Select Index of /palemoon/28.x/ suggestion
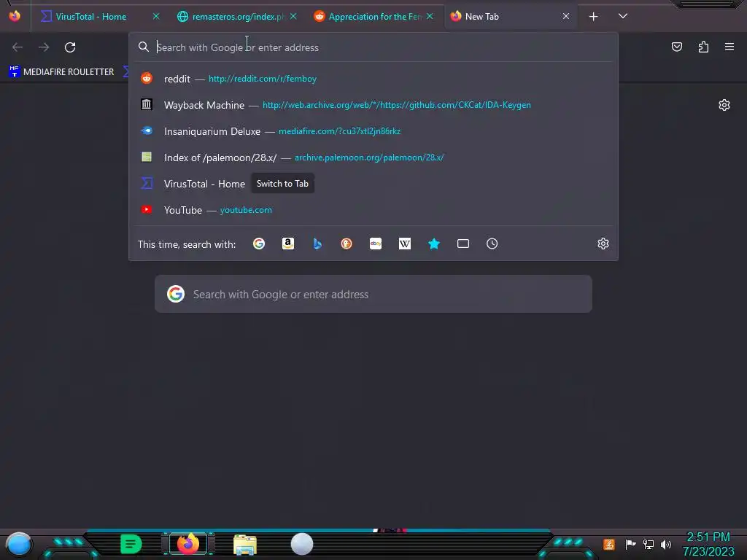The height and width of the screenshot is (560, 747). pyautogui.click(x=373, y=157)
